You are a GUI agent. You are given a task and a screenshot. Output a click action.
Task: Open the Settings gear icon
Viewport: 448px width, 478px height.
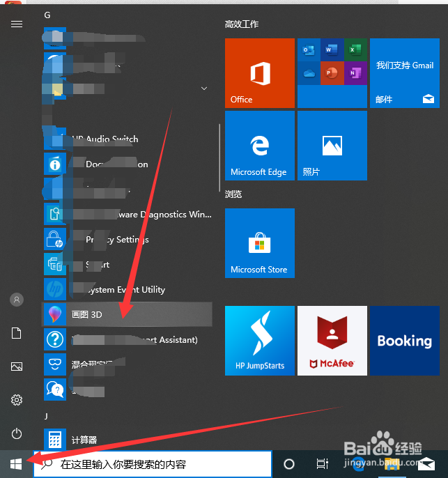coord(17,400)
